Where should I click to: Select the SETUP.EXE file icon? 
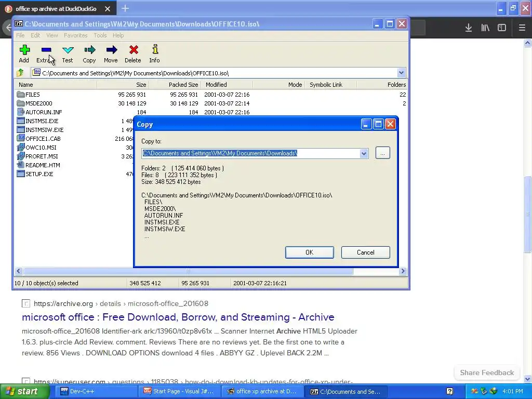tap(21, 174)
